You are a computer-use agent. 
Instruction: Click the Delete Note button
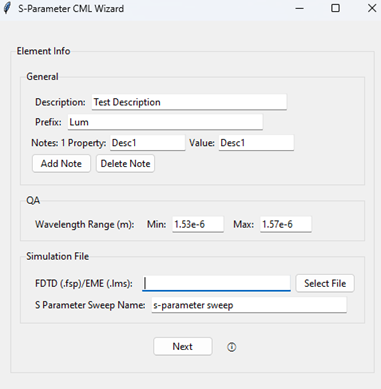[125, 164]
